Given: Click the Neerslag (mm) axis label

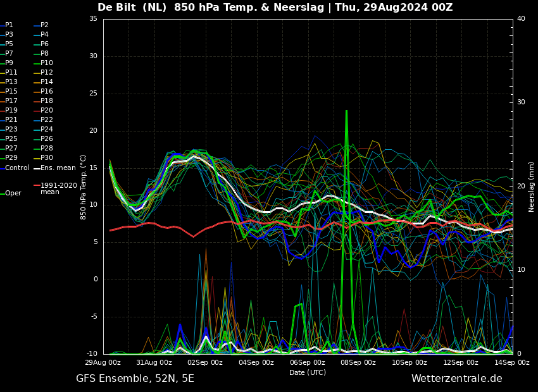Looking at the screenshot, I should point(532,187).
